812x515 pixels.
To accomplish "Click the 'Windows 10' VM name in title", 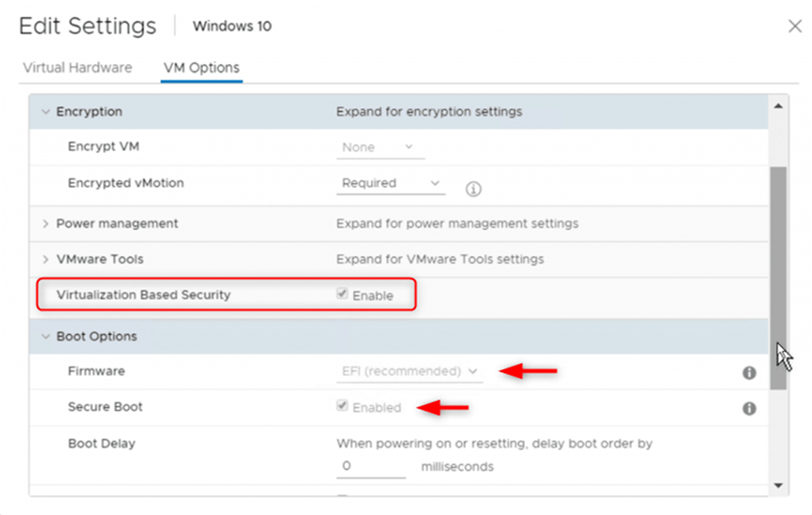I will tap(232, 26).
